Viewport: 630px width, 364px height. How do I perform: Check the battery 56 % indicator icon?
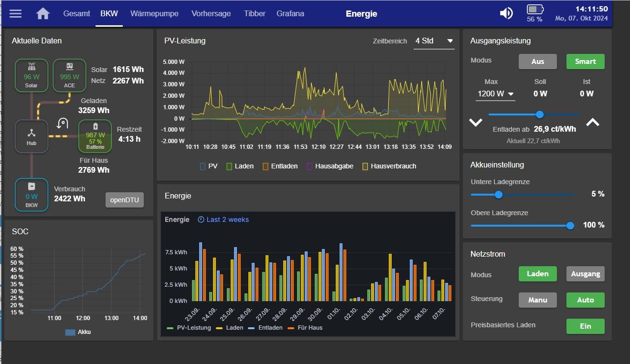point(535,9)
